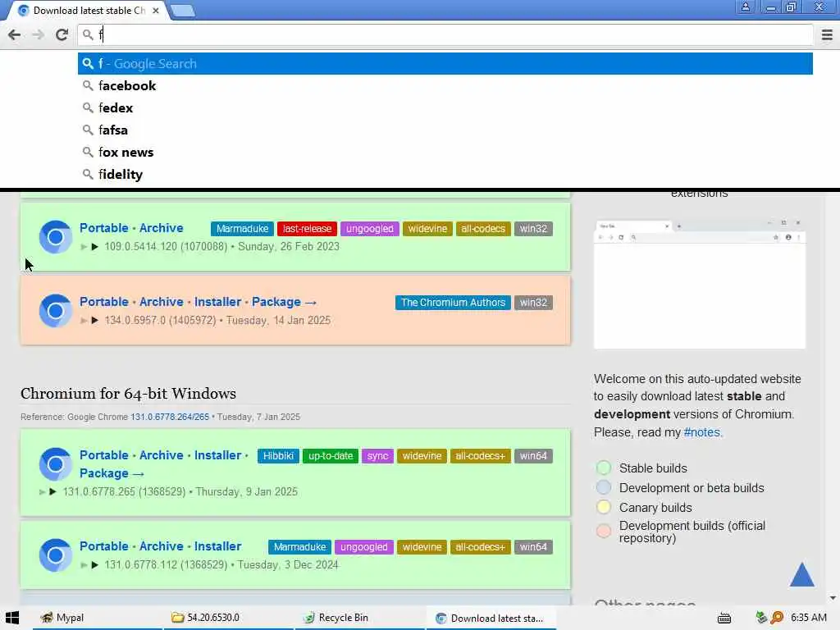Click The Chromium Authors tag
This screenshot has width=840, height=630.
click(x=453, y=303)
